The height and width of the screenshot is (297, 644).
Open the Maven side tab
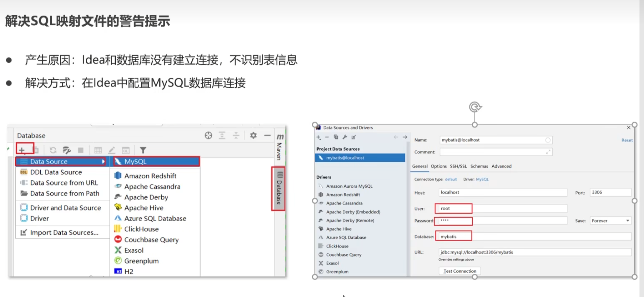[280, 147]
